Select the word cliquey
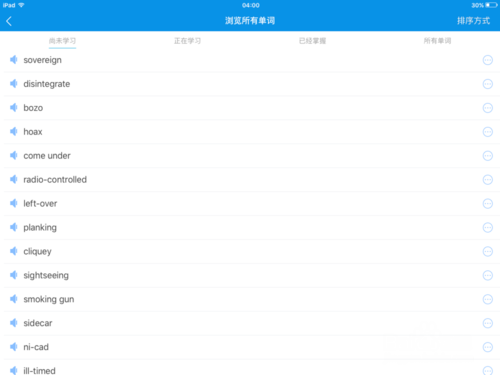500x375 pixels. click(x=37, y=252)
